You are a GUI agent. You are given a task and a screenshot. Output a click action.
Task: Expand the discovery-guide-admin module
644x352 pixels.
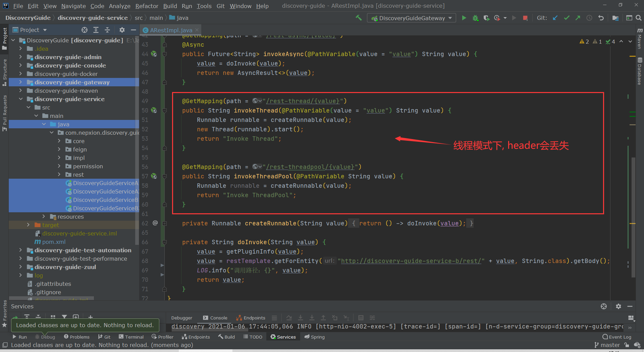(x=20, y=57)
